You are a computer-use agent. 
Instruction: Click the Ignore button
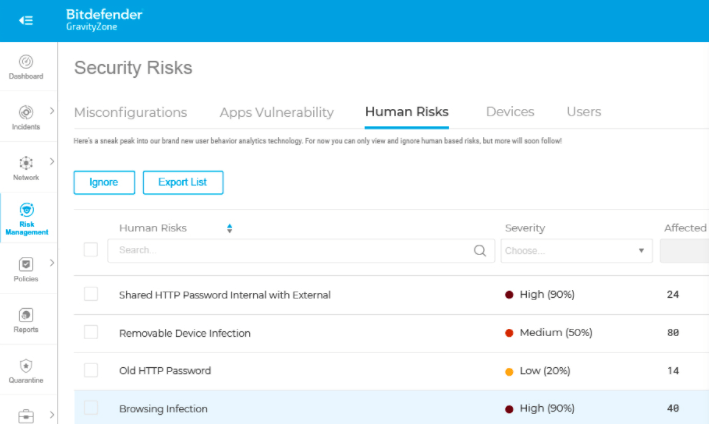(104, 183)
